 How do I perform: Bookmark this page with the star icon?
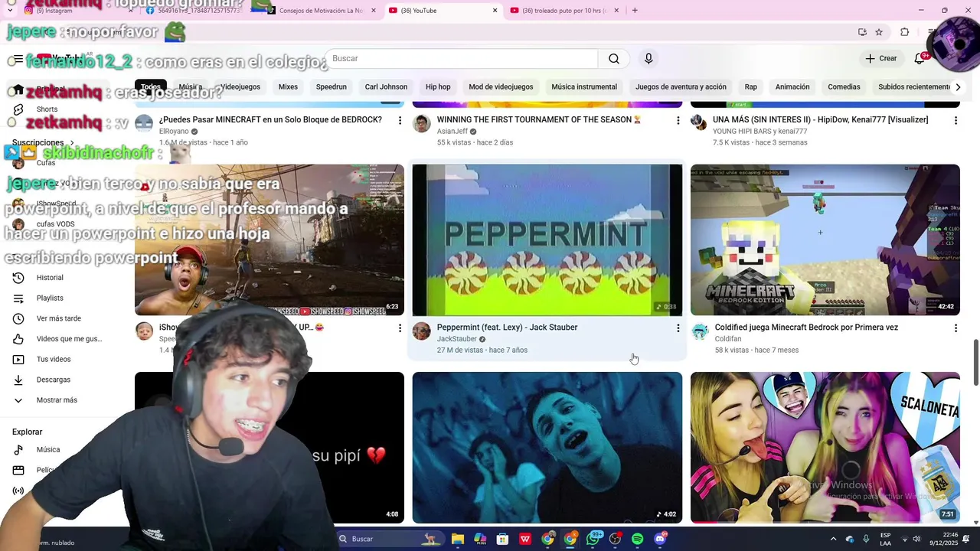tap(879, 32)
